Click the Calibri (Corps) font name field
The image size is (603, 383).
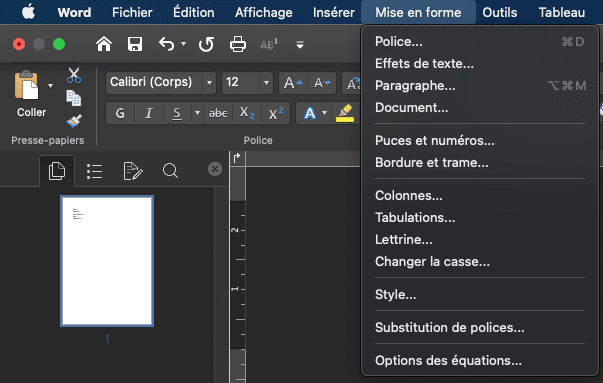pyautogui.click(x=154, y=82)
